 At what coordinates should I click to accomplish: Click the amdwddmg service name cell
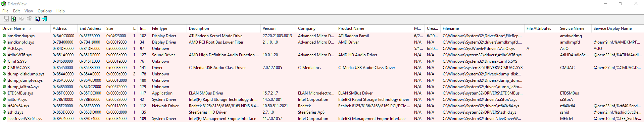pyautogui.click(x=571, y=36)
